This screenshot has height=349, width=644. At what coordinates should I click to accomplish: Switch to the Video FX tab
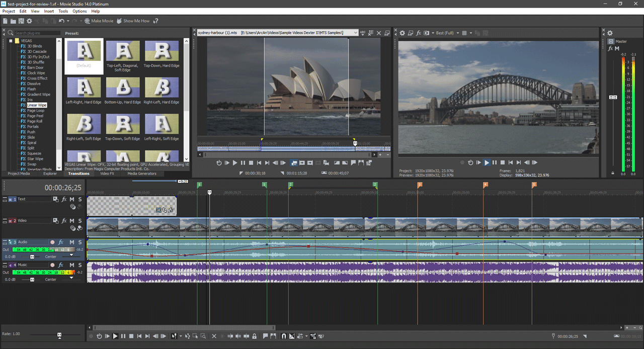pyautogui.click(x=107, y=174)
